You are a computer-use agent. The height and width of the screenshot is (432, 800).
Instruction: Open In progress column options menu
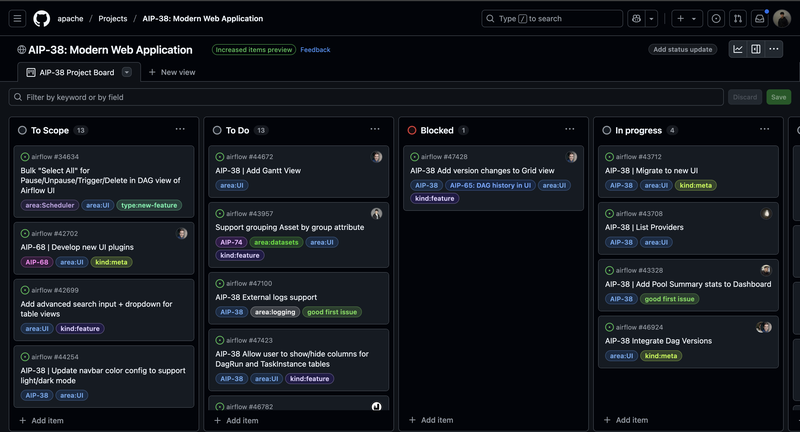(x=764, y=129)
